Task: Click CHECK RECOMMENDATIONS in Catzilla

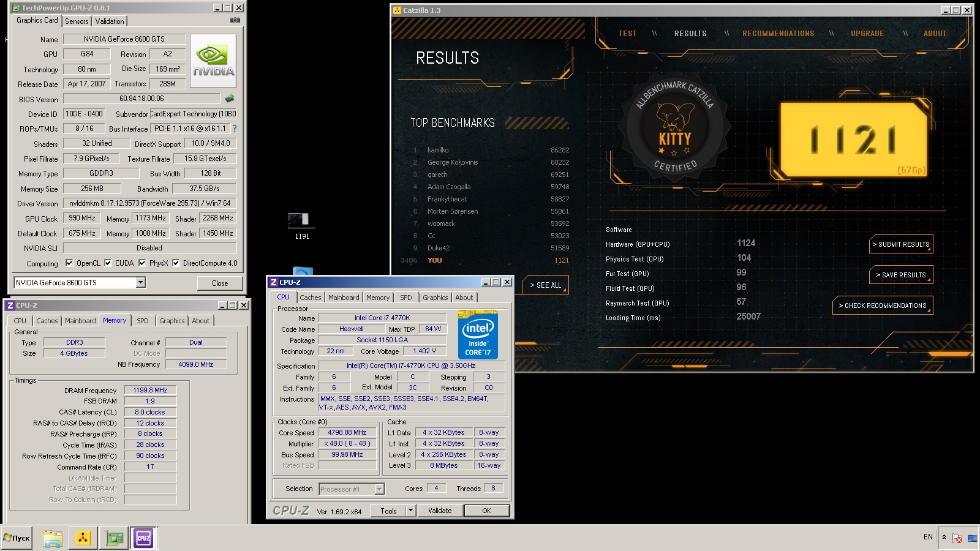Action: pos(883,305)
